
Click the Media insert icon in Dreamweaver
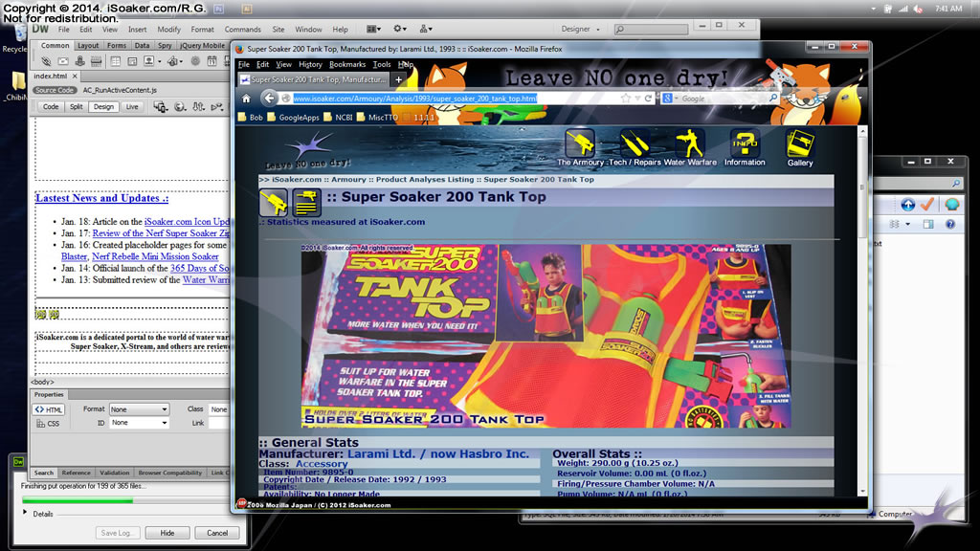click(x=172, y=61)
